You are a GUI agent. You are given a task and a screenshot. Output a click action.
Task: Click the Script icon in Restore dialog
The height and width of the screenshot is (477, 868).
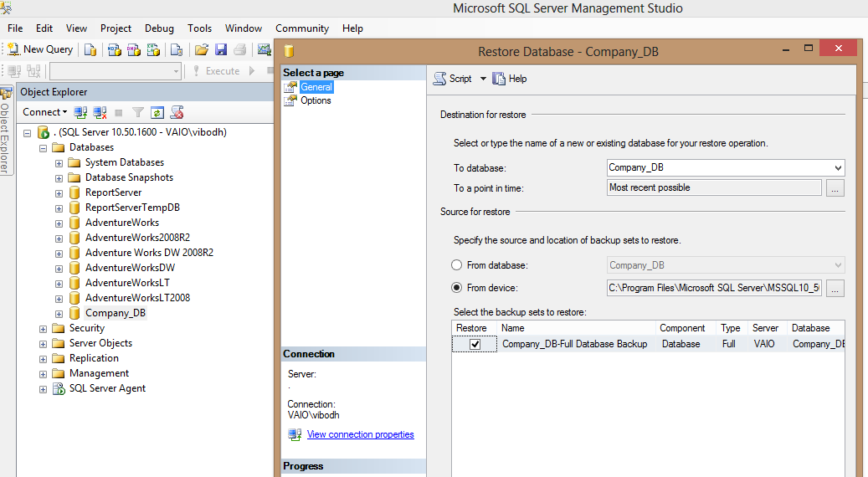coord(439,79)
